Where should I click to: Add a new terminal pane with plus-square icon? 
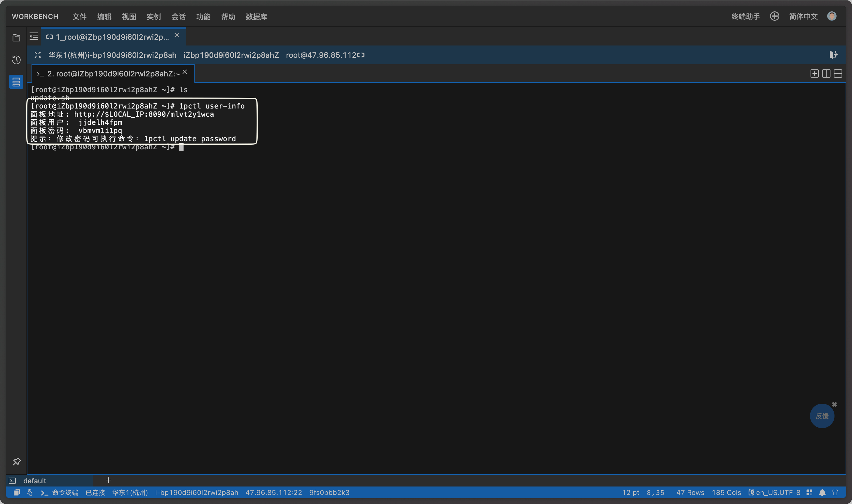(x=814, y=74)
